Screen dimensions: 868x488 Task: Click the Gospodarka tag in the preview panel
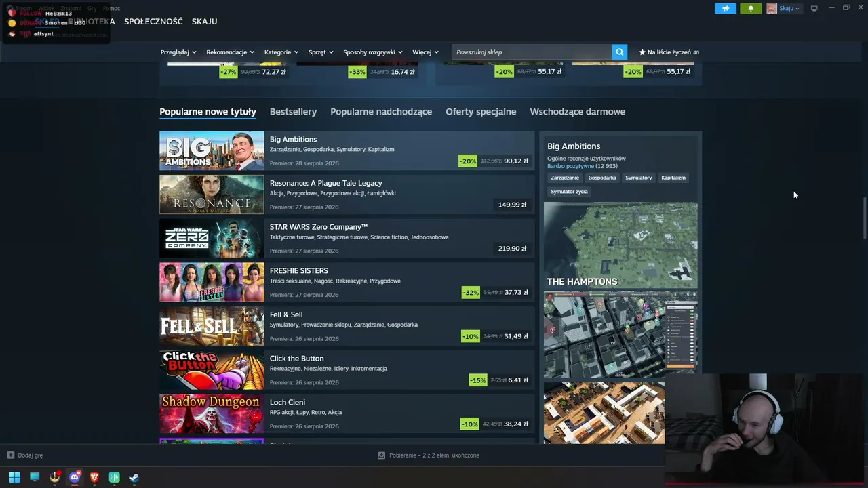tap(602, 178)
